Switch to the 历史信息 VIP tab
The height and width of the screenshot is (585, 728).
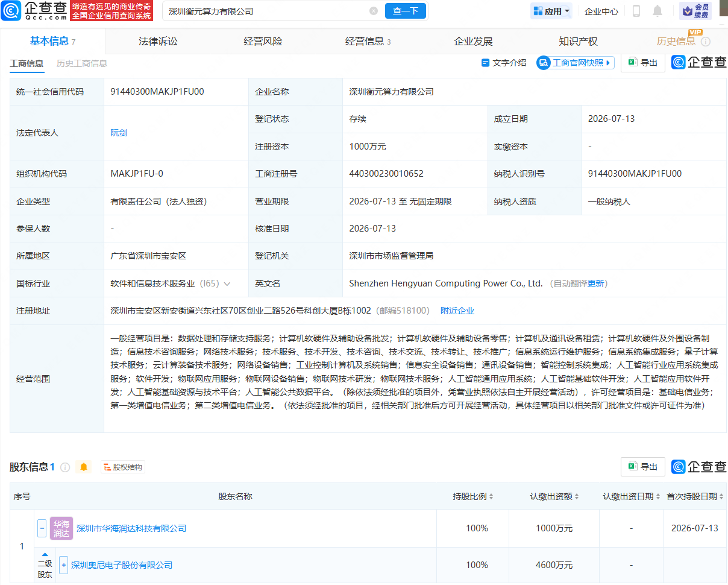(x=676, y=41)
